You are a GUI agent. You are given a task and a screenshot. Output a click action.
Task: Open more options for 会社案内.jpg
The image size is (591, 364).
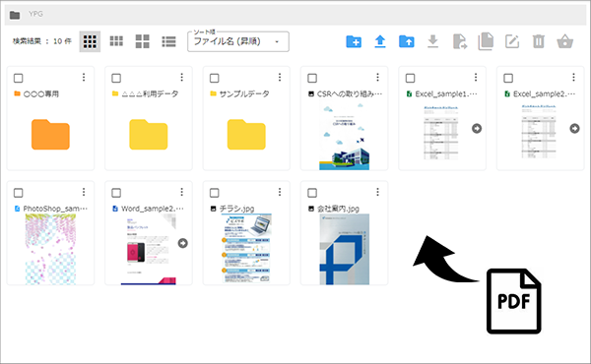coord(377,192)
